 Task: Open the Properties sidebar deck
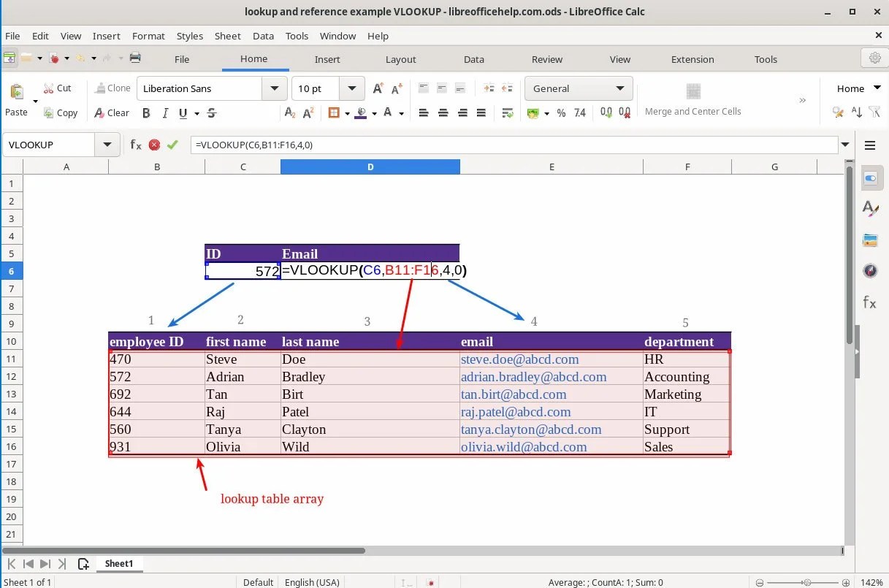point(870,177)
